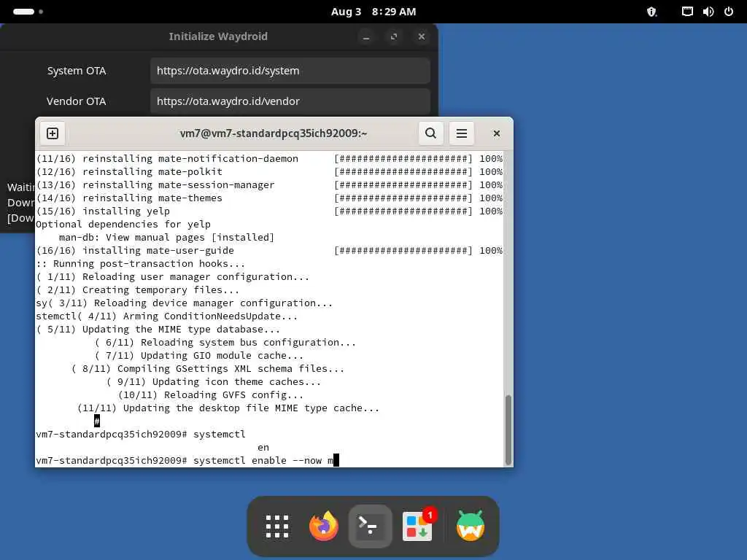Show the applications grid in dock
Viewport: 747px width, 560px height.
click(x=276, y=526)
